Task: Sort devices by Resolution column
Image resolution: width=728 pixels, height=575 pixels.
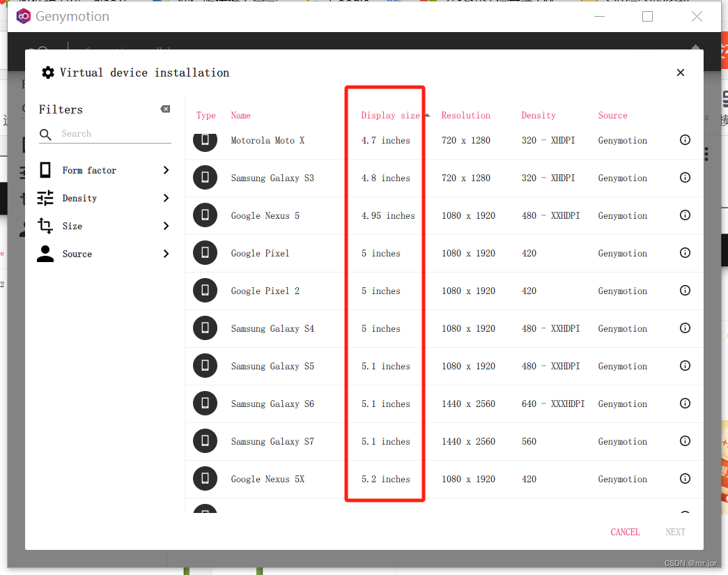Action: pos(465,115)
